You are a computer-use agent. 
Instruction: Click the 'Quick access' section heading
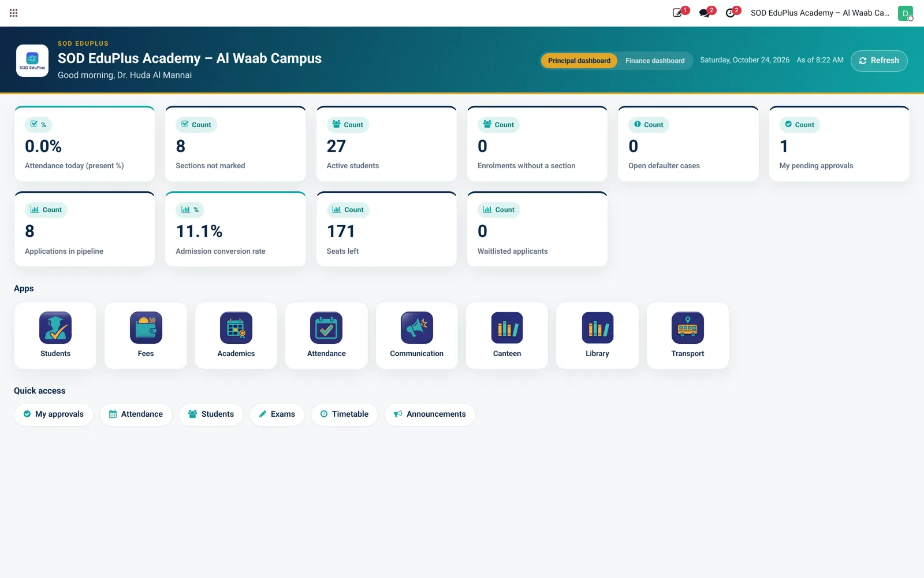pyautogui.click(x=40, y=391)
